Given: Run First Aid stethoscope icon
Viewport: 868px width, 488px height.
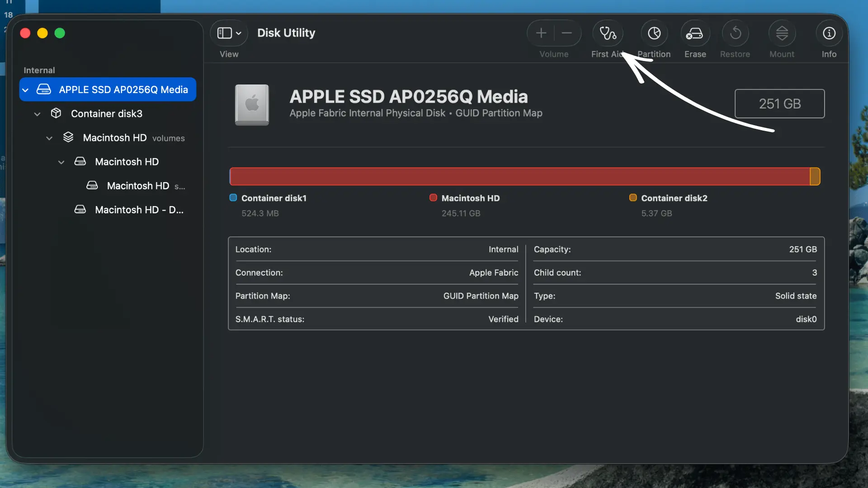Looking at the screenshot, I should [x=608, y=33].
